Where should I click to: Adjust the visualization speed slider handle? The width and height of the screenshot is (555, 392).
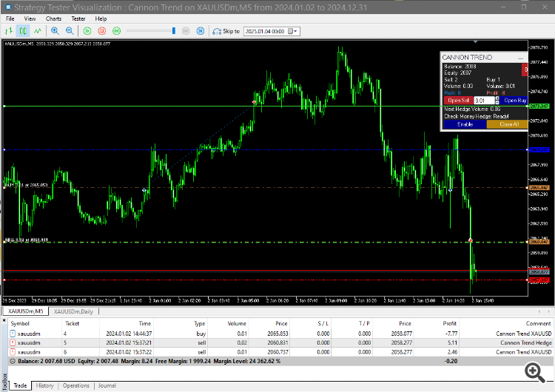(174, 31)
